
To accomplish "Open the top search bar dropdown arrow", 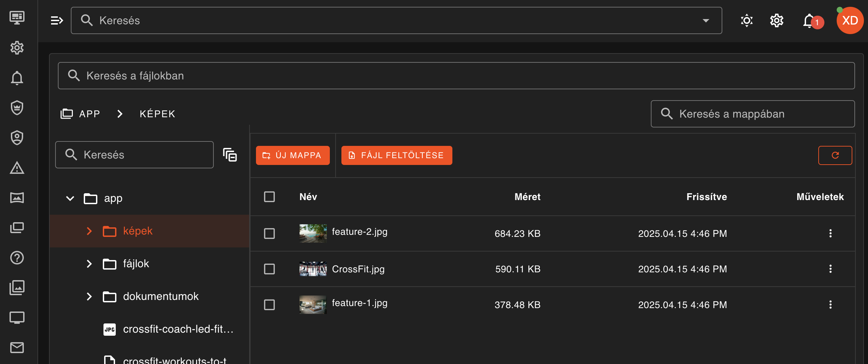I will point(706,21).
